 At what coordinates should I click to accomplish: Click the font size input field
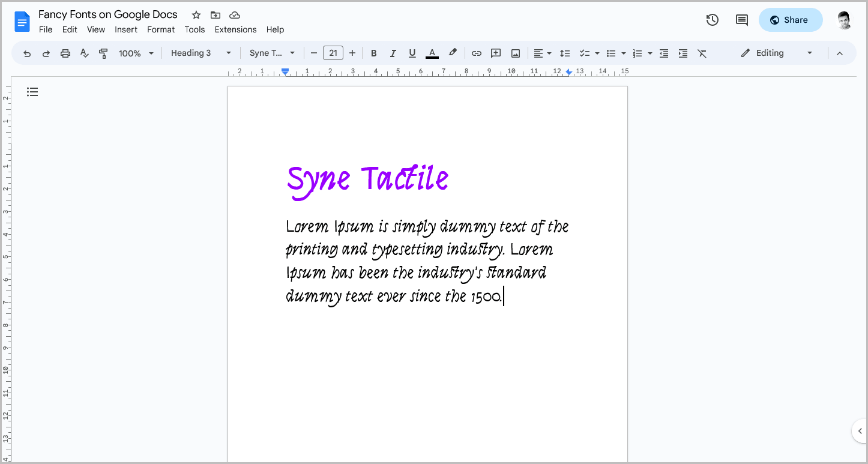(333, 53)
